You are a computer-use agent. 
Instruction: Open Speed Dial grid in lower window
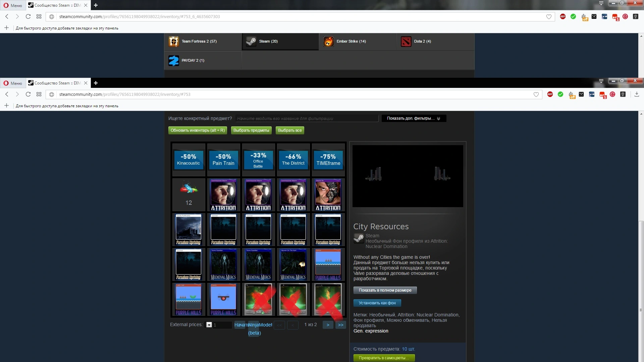39,95
